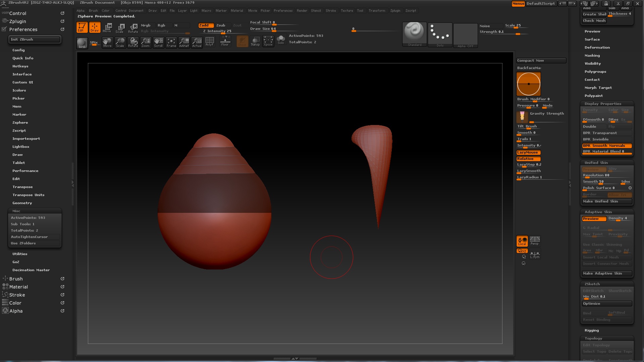Activate the Scale transform icon
Image resolution: width=644 pixels, height=362 pixels.
click(120, 28)
